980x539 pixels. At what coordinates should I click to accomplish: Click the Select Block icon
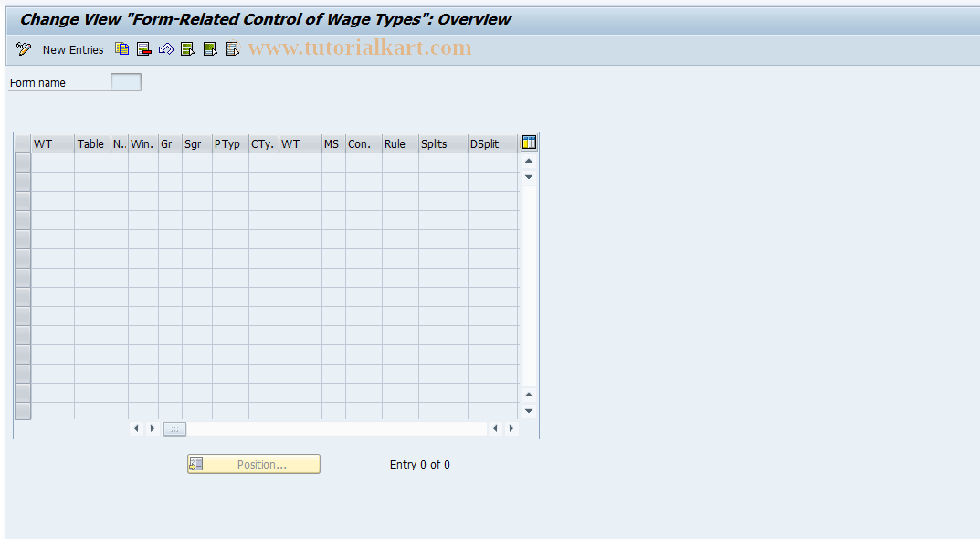point(210,48)
